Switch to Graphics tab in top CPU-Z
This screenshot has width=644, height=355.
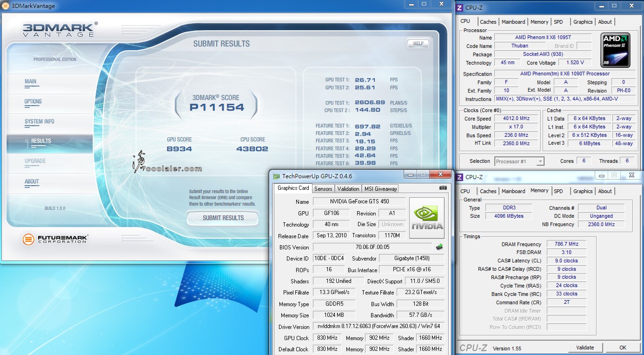coord(583,22)
